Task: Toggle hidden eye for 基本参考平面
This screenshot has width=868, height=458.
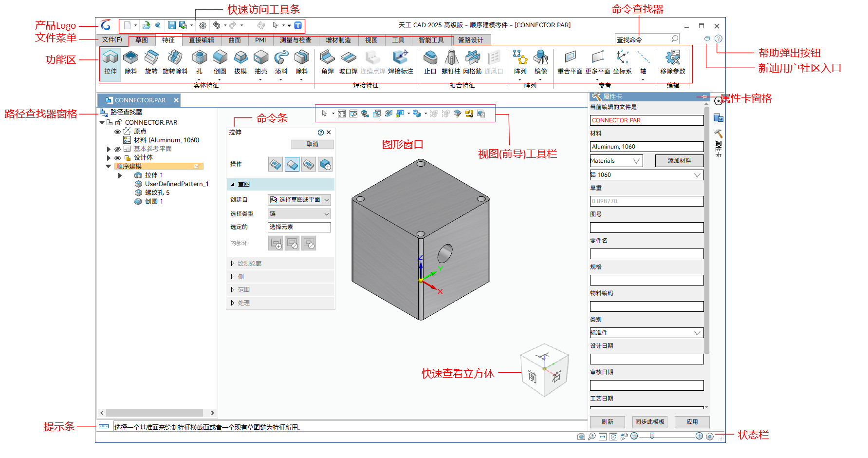Action: point(117,149)
